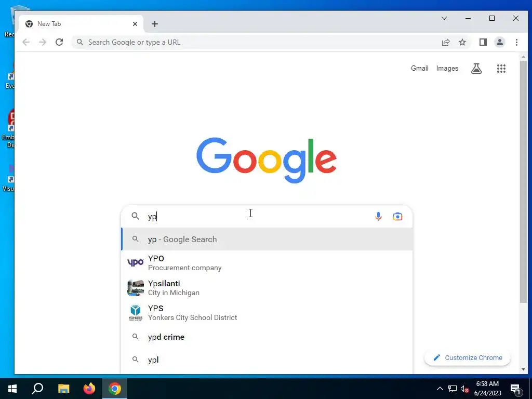Open the Search Labs flask icon

(476, 69)
